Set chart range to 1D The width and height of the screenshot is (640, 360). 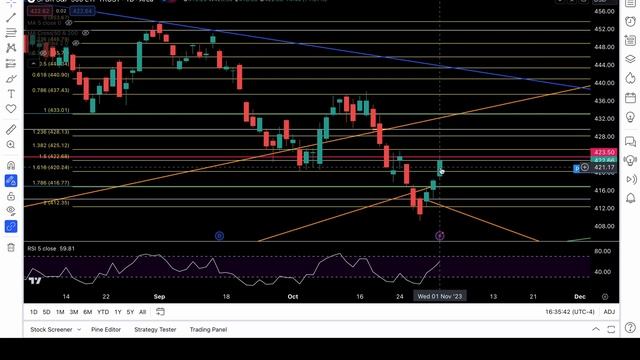(33, 312)
